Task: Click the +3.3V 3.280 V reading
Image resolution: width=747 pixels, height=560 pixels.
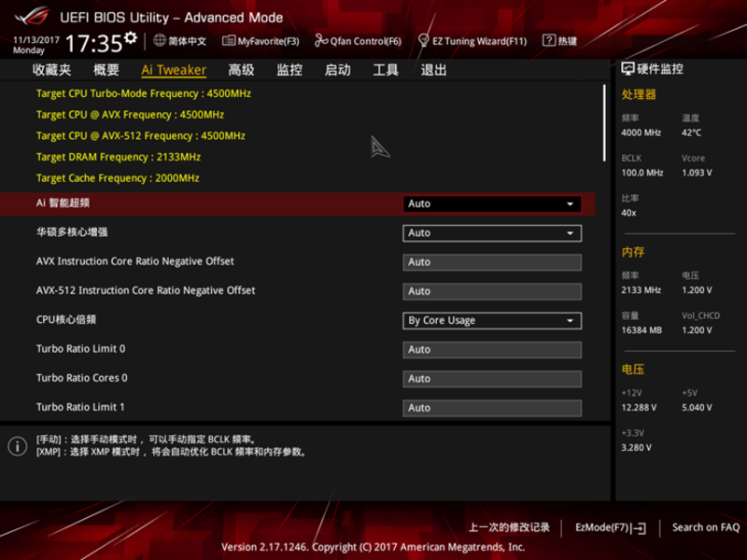Action: coord(637,448)
